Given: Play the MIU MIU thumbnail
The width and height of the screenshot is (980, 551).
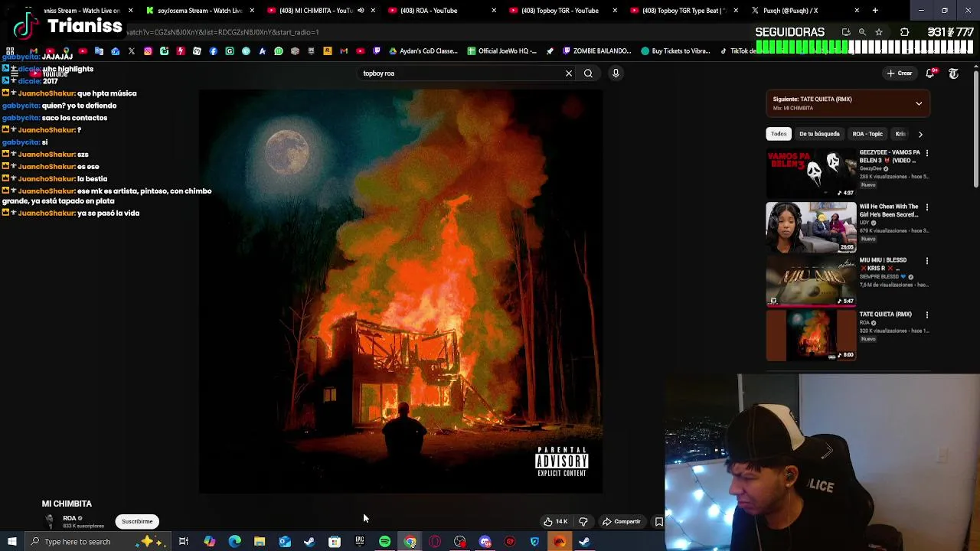Looking at the screenshot, I should coord(811,281).
